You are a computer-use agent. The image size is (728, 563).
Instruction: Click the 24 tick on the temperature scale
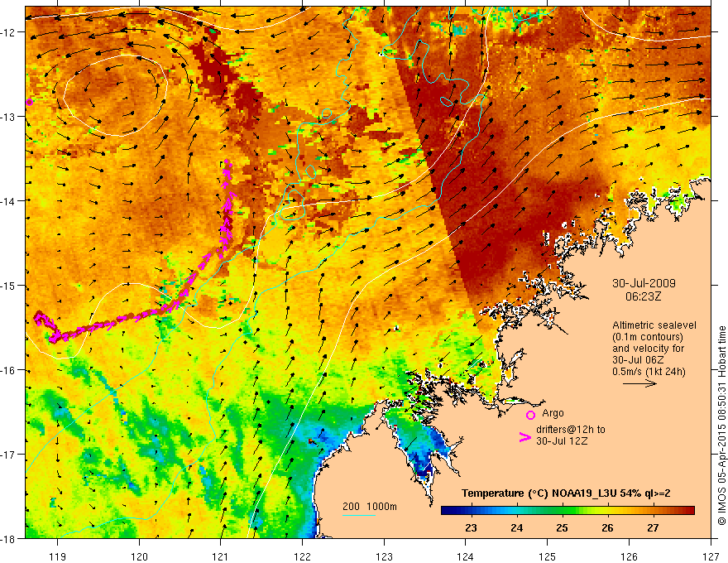[516, 527]
